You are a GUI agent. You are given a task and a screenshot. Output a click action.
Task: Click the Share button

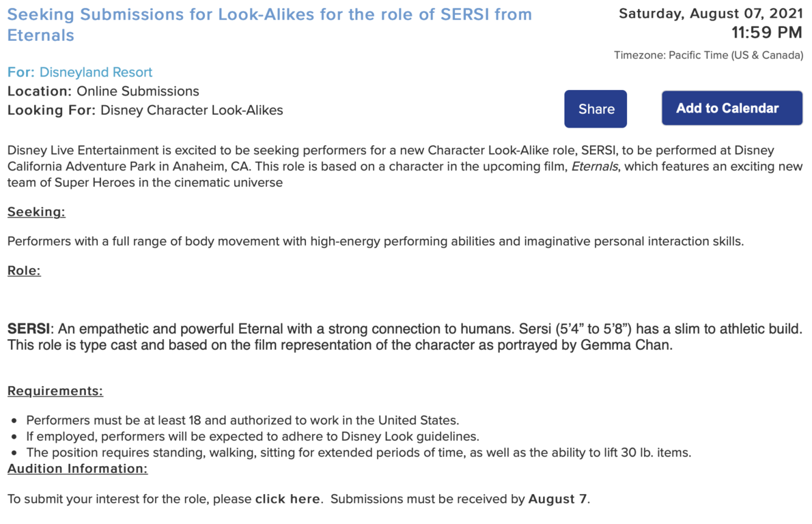(x=596, y=109)
